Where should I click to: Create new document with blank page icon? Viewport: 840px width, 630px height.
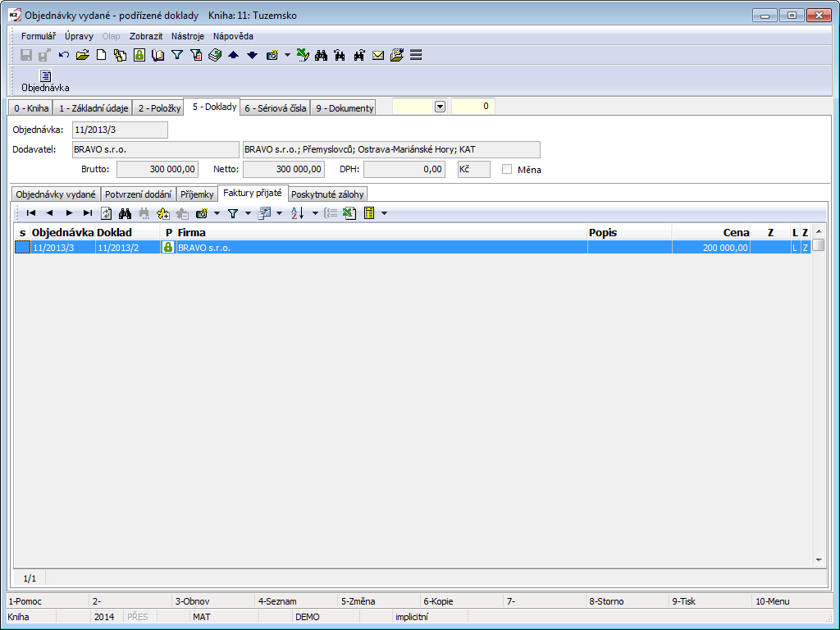[101, 55]
